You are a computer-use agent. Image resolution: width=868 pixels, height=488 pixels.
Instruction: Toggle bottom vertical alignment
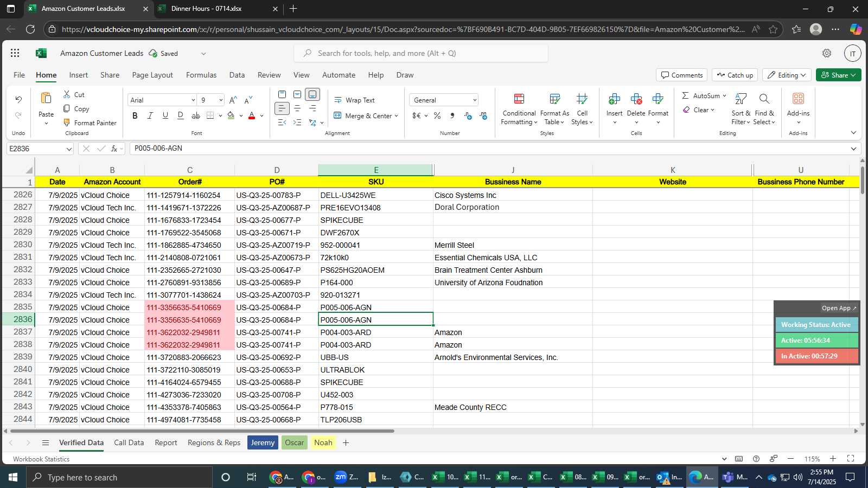click(312, 94)
